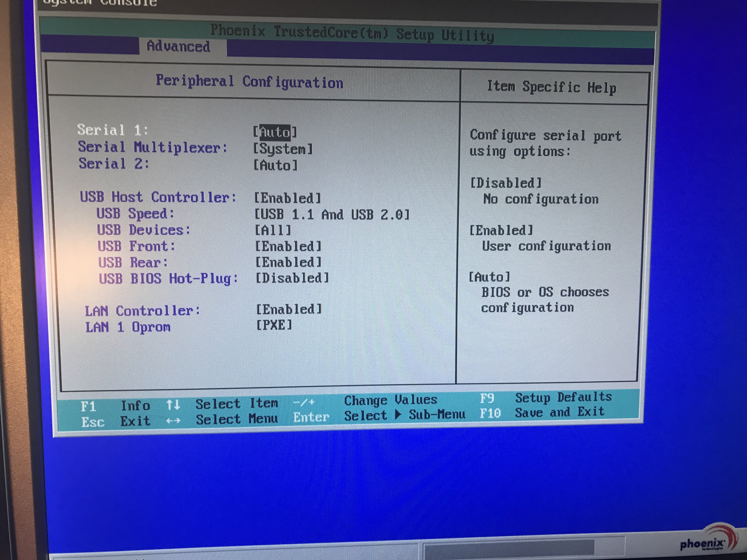Open Serial 1 Auto option list
The image size is (747, 560).
click(x=275, y=132)
